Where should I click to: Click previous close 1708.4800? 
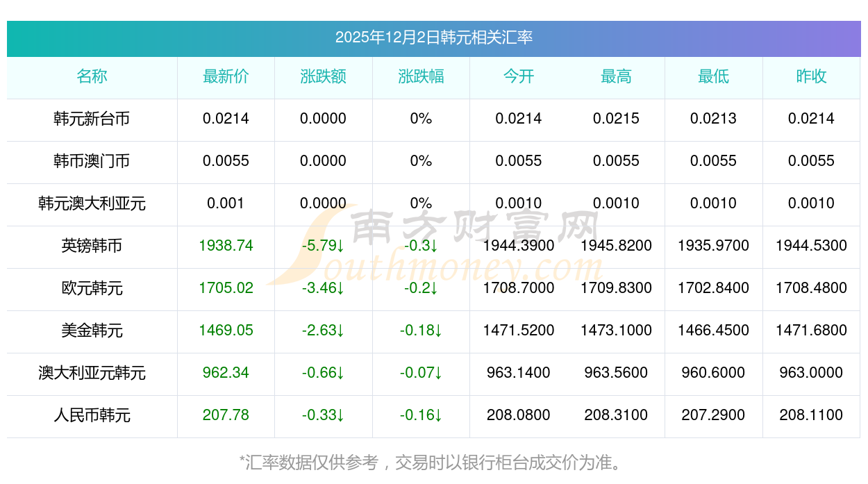811,288
